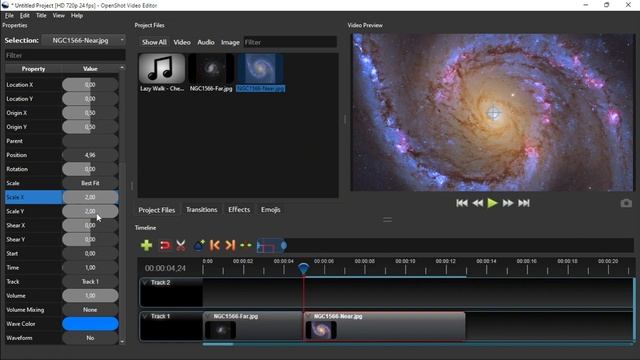This screenshot has height=360, width=640.
Task: Show All project files
Action: coord(154,42)
